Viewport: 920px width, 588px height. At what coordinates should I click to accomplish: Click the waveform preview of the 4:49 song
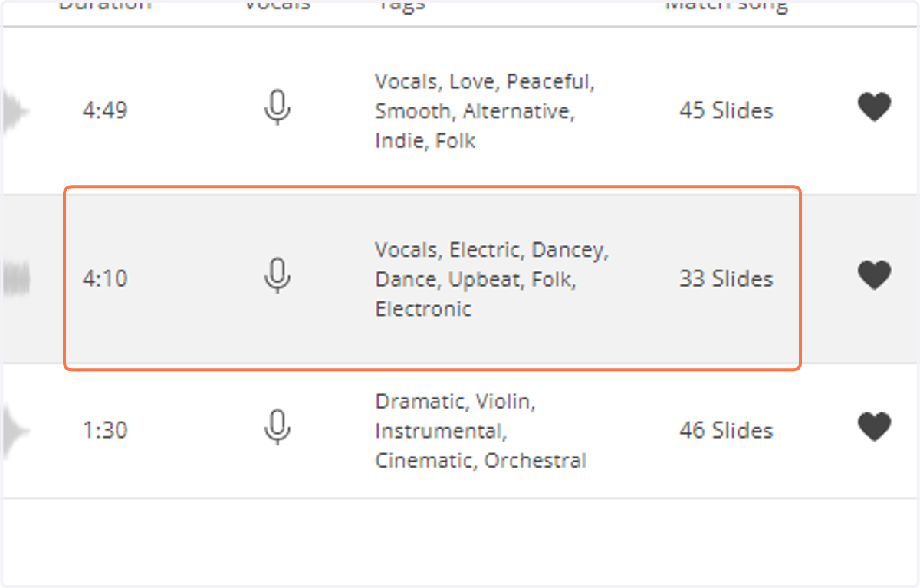(15, 111)
